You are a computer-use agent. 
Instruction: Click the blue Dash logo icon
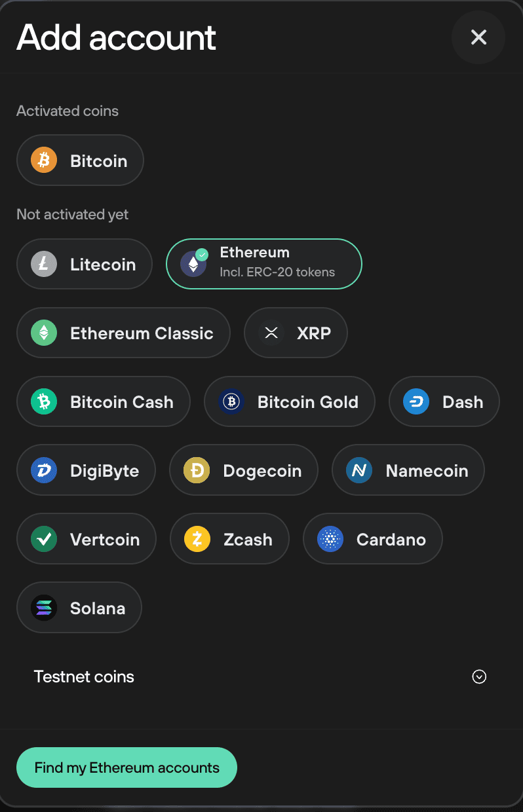pos(416,401)
